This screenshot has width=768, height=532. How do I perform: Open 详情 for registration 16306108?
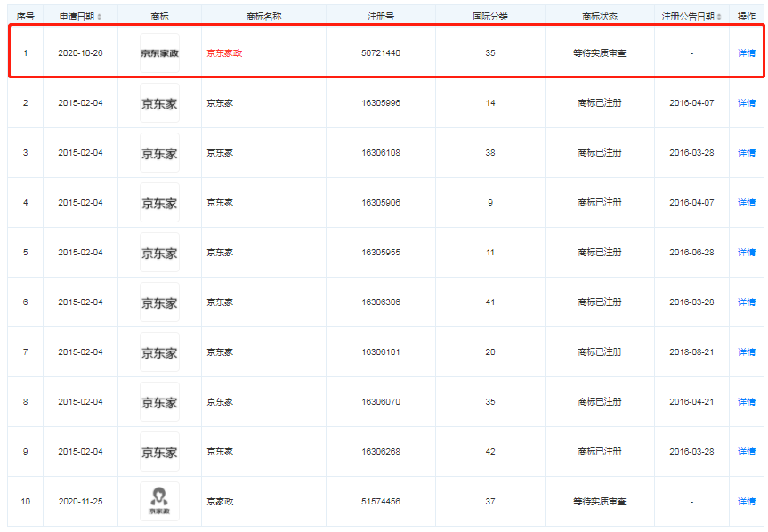point(747,153)
